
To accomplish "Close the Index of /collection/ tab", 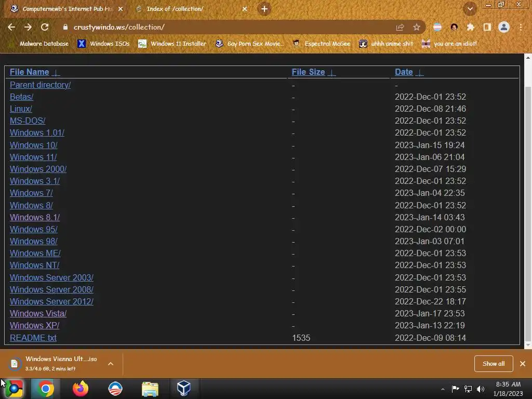I will click(245, 9).
